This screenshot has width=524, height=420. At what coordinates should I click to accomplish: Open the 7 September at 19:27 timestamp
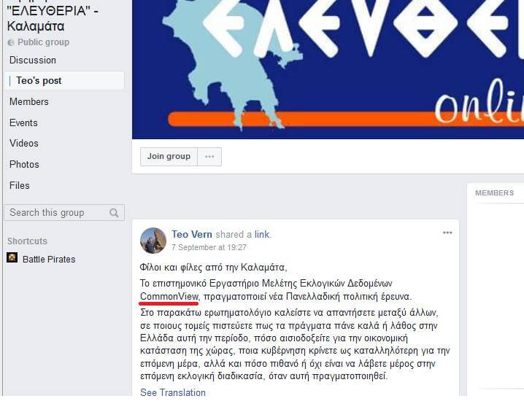(x=209, y=247)
